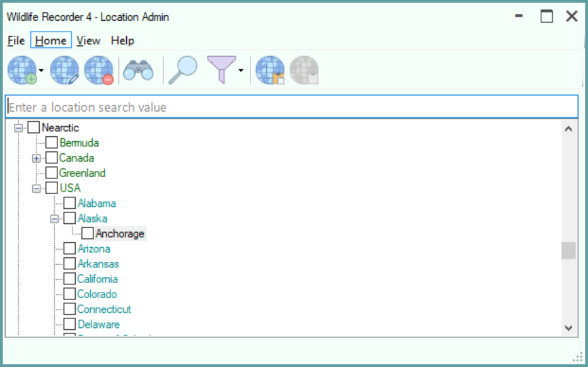Tick the Canada checkbox
The width and height of the screenshot is (588, 367).
coord(51,158)
